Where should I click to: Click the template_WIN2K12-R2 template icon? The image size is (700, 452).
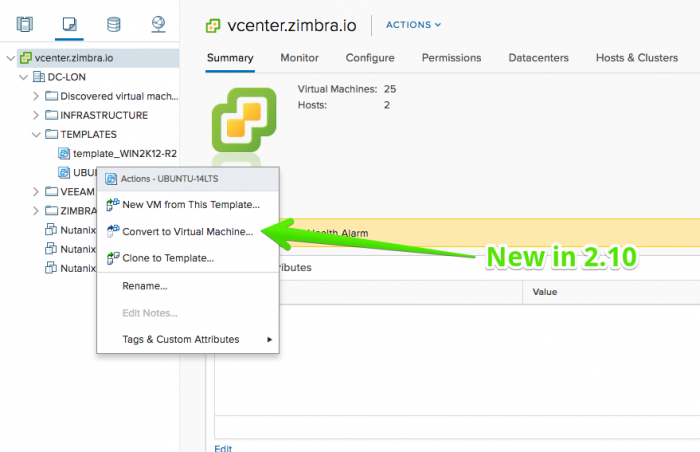click(64, 154)
